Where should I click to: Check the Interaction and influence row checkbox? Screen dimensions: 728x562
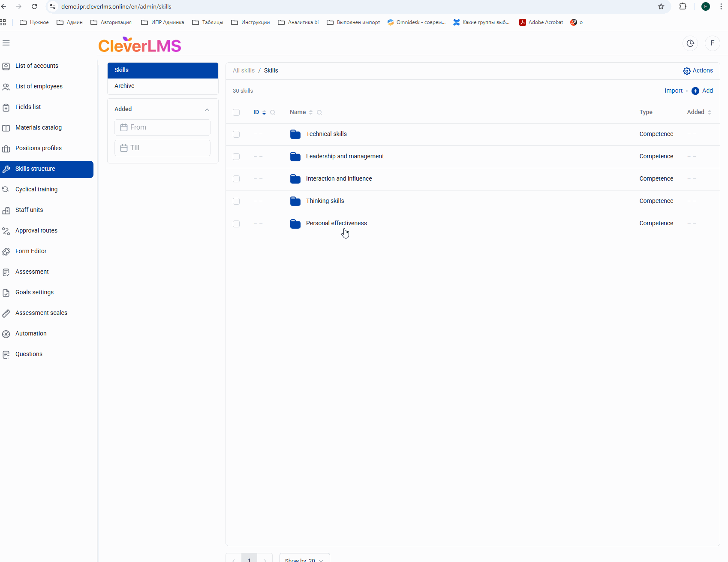pos(236,179)
